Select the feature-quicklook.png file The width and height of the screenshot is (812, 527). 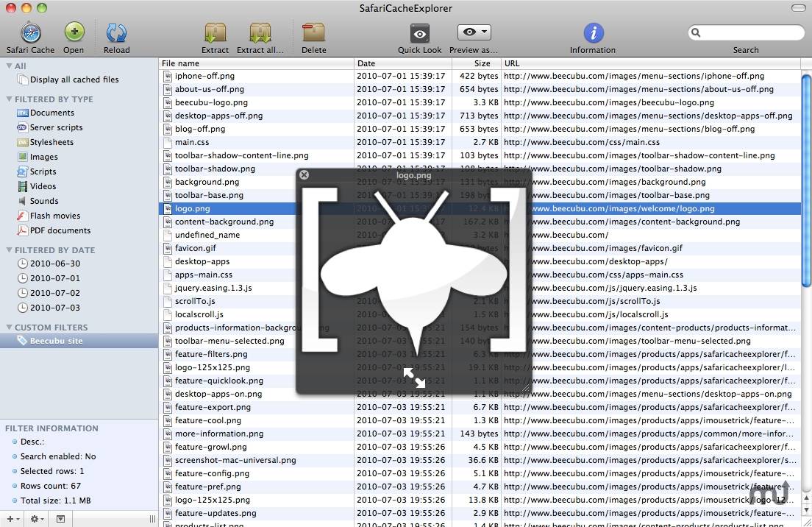pos(219,381)
